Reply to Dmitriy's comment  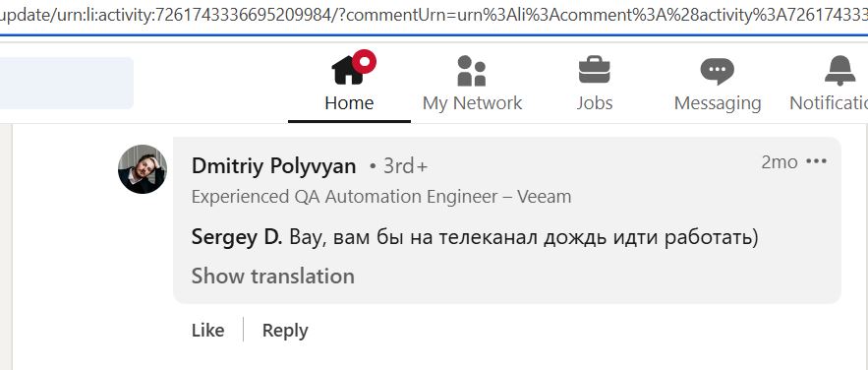click(285, 331)
